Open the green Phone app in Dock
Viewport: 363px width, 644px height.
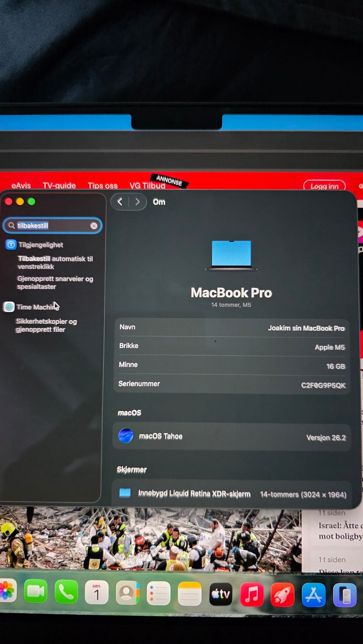point(66,592)
